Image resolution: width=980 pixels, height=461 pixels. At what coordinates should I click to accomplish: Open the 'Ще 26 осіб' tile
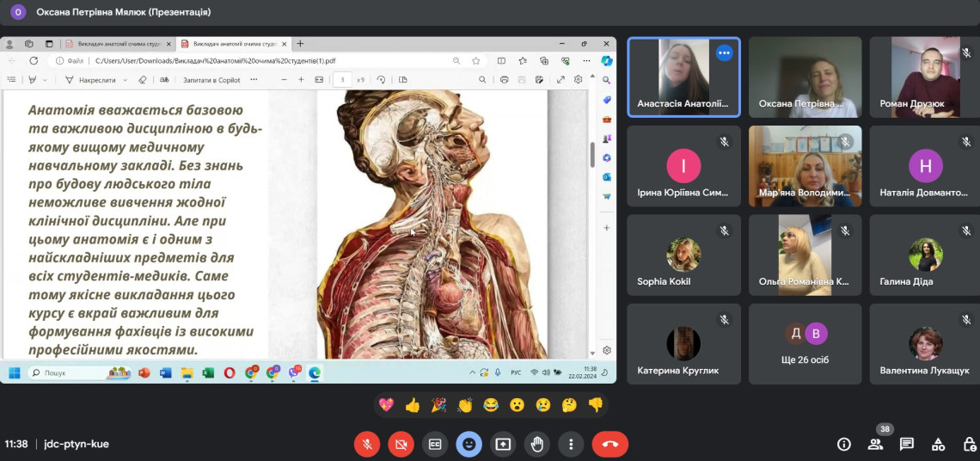point(805,344)
